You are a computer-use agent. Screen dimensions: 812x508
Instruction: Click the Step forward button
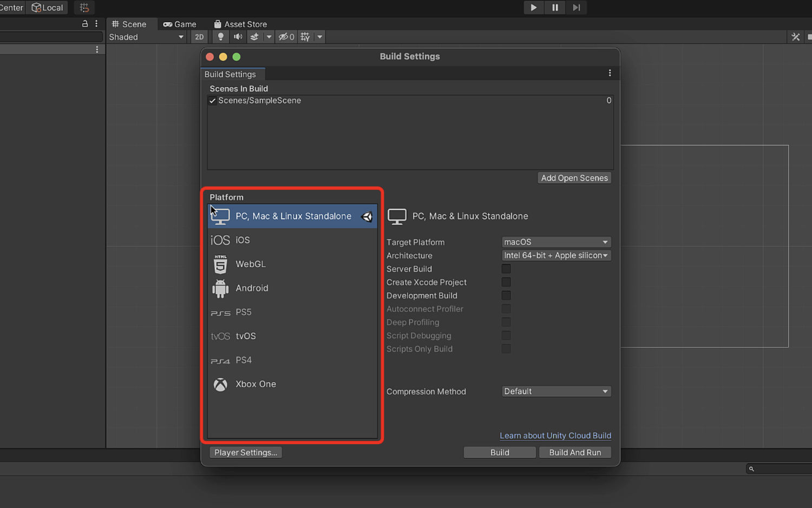coord(576,8)
